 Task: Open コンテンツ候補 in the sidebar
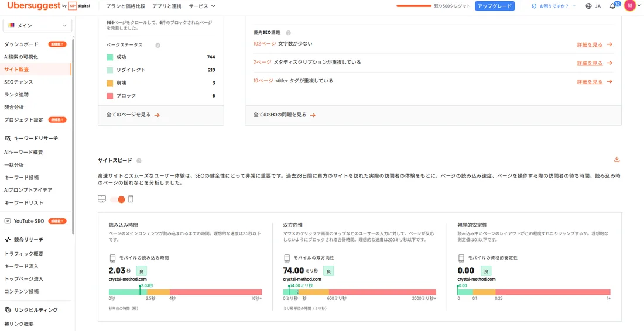[21, 292]
